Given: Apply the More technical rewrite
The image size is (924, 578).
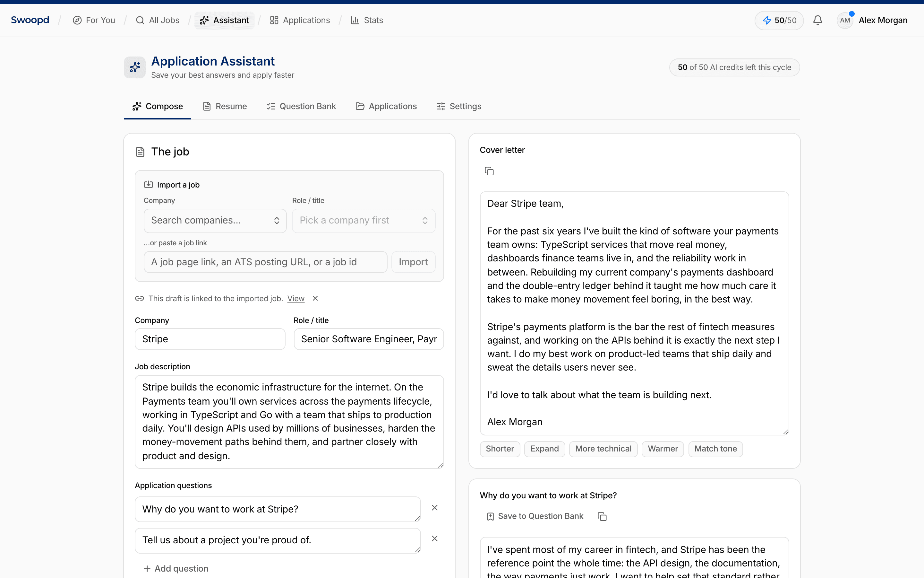Looking at the screenshot, I should (x=603, y=449).
